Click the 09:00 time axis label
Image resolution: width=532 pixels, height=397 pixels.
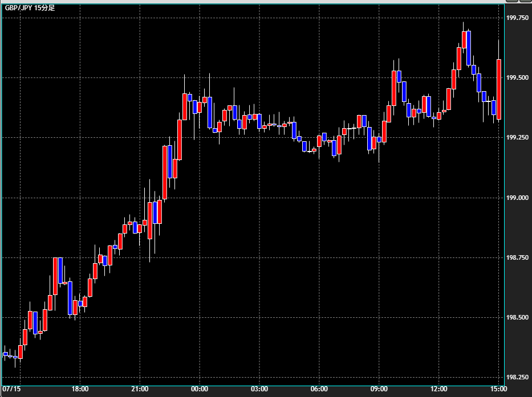click(379, 389)
